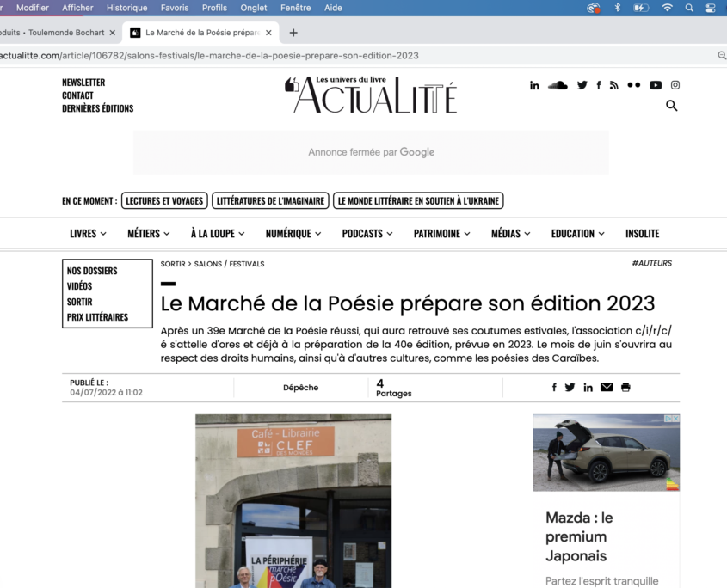The width and height of the screenshot is (727, 588).
Task: Close the Mazda ad with the X icon
Action: (x=675, y=419)
